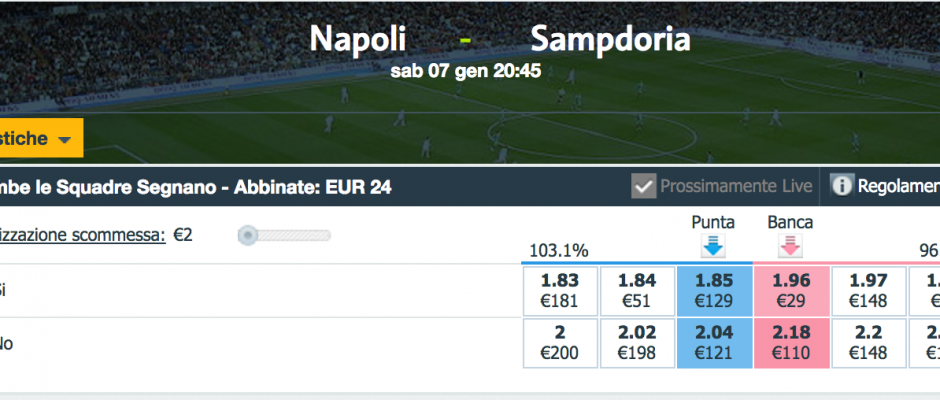Lay Si at odds 1.96
Viewport: 940px width, 400px height.
click(x=791, y=291)
